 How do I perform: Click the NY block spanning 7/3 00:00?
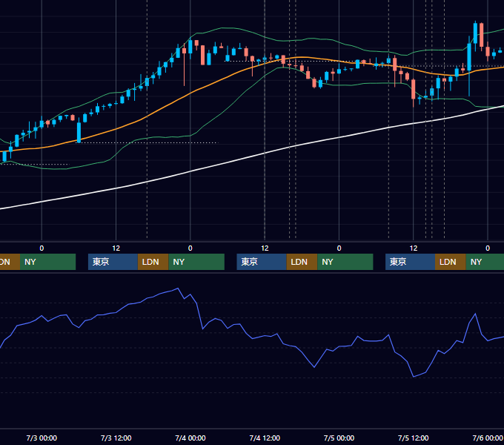click(47, 262)
